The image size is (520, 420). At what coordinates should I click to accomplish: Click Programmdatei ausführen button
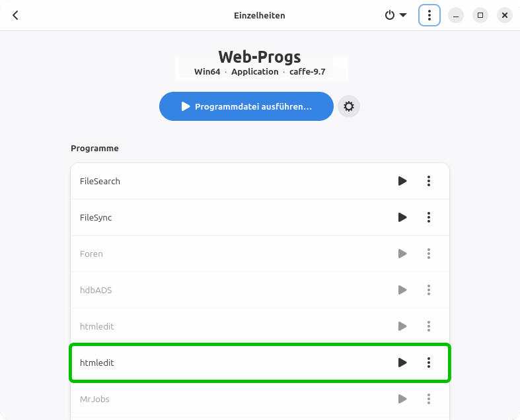click(x=246, y=106)
